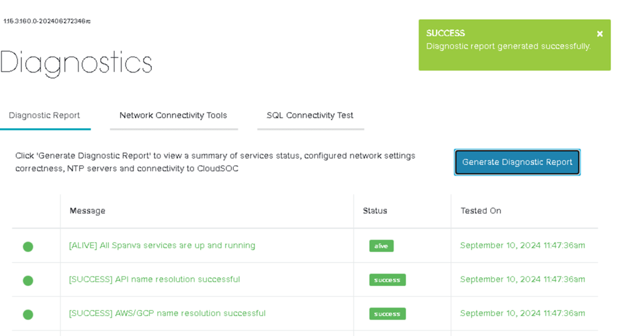Select the Diagnostic Report tab
644x336 pixels.
44,115
